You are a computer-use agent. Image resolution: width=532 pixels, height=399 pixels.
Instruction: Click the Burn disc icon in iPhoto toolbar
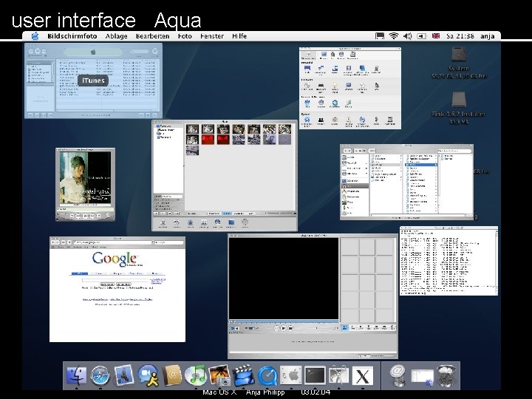coord(245,222)
